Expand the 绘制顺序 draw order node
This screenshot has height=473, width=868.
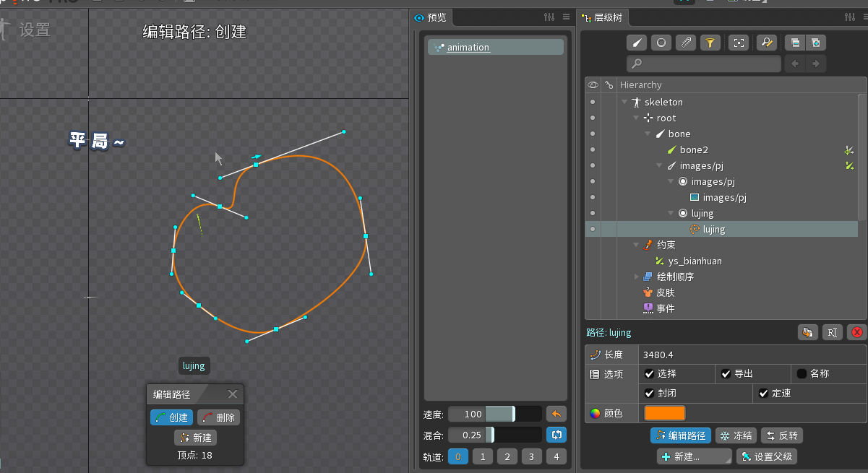[636, 277]
